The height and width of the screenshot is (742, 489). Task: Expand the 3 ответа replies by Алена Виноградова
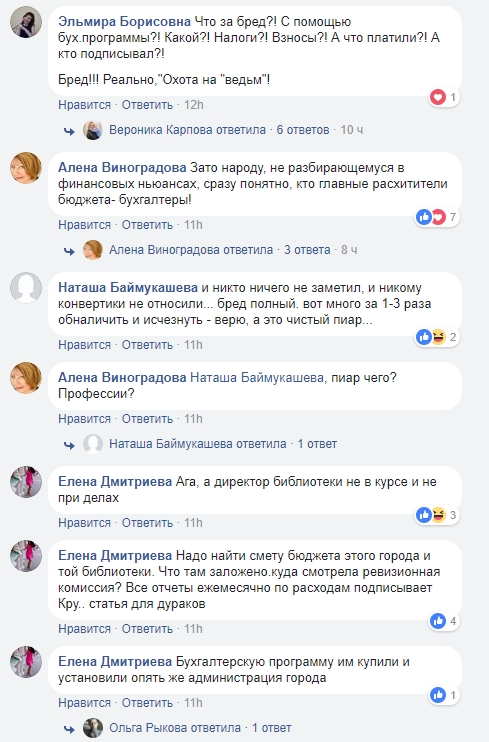307,250
